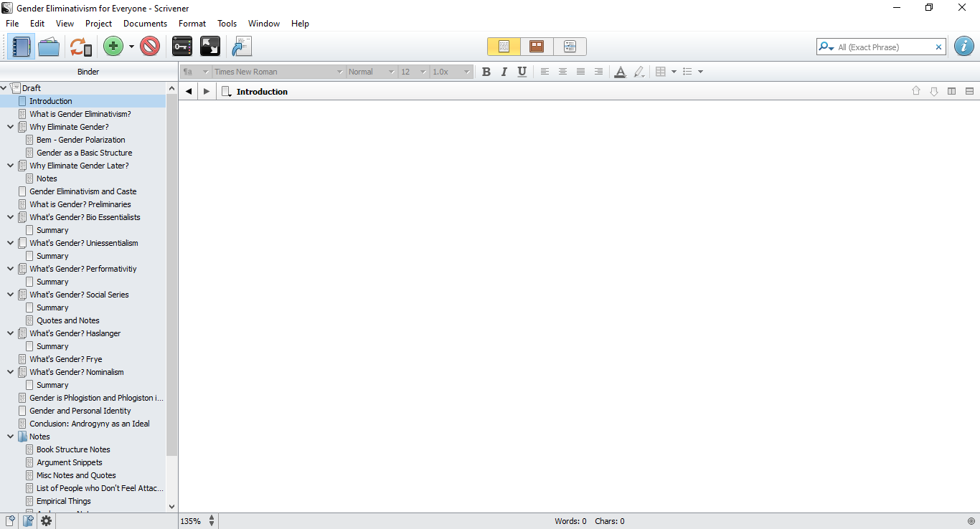This screenshot has height=529, width=980.
Task: Add a new document with plus icon
Action: pos(113,47)
